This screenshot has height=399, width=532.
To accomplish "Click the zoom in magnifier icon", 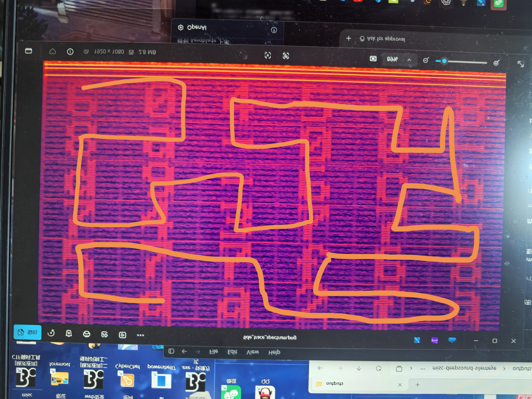I will (x=496, y=63).
